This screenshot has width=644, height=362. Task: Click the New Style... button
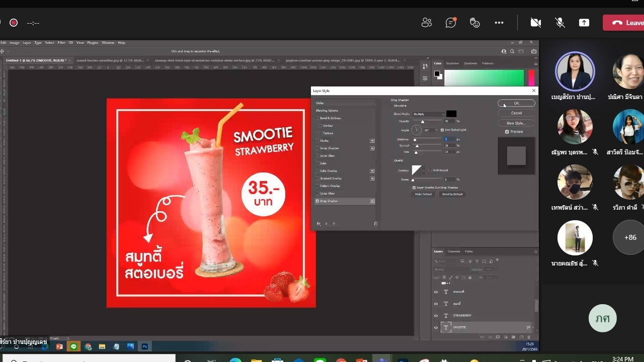pyautogui.click(x=516, y=123)
